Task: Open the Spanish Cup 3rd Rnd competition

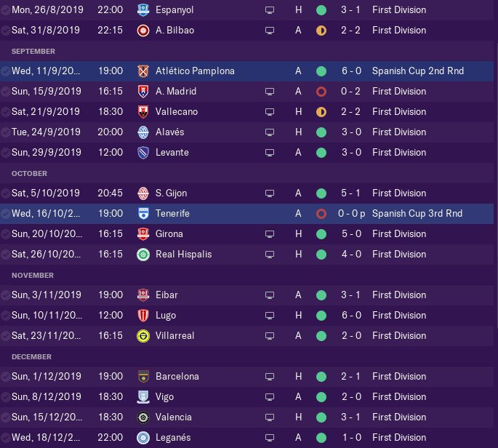Action: [417, 214]
